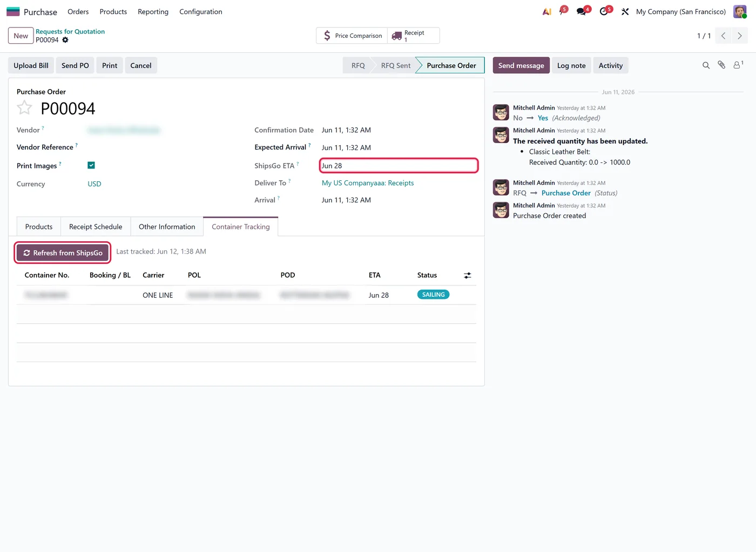This screenshot has height=552, width=756.
Task: Edit the Expected Arrival date field
Action: 346,148
